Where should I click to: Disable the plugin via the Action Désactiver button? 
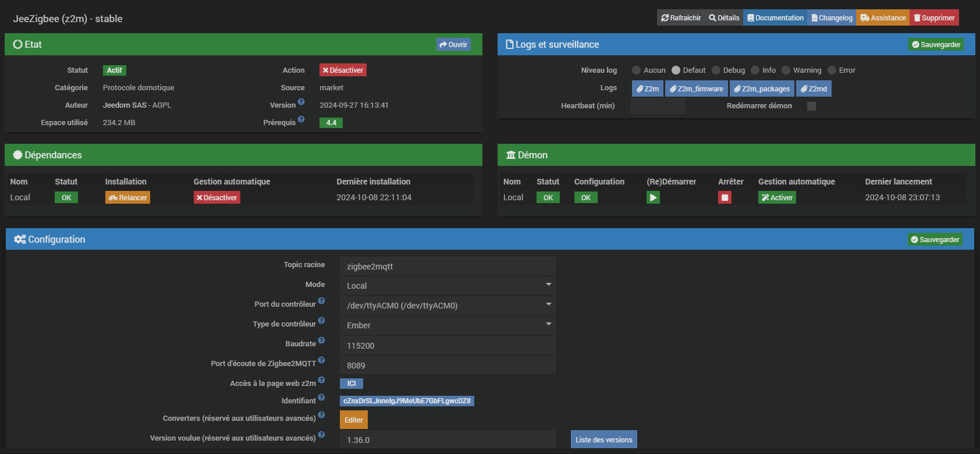(343, 70)
